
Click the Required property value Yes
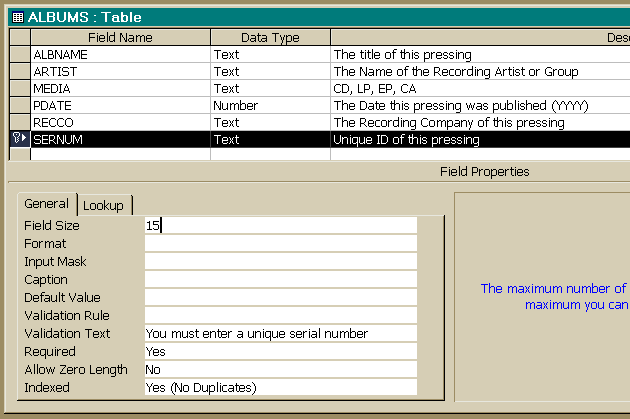click(x=280, y=352)
